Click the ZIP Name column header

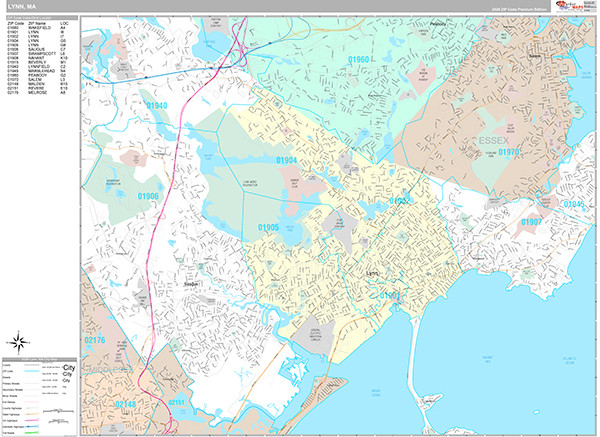pos(37,23)
